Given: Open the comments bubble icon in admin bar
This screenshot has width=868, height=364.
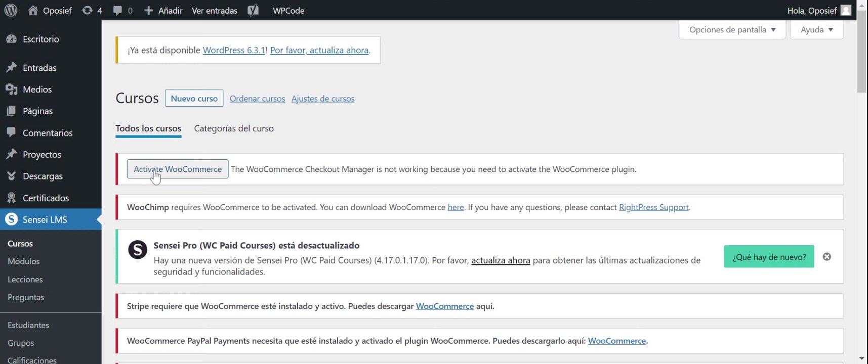Looking at the screenshot, I should coord(118,10).
